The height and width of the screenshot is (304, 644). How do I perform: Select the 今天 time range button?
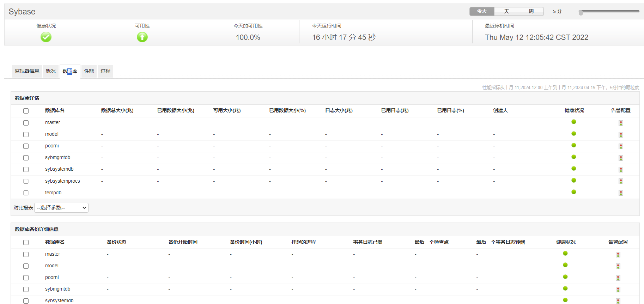[x=482, y=11]
